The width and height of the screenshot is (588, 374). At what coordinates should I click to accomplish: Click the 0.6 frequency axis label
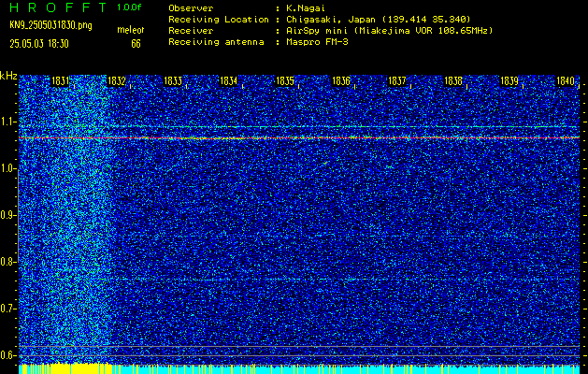click(7, 355)
